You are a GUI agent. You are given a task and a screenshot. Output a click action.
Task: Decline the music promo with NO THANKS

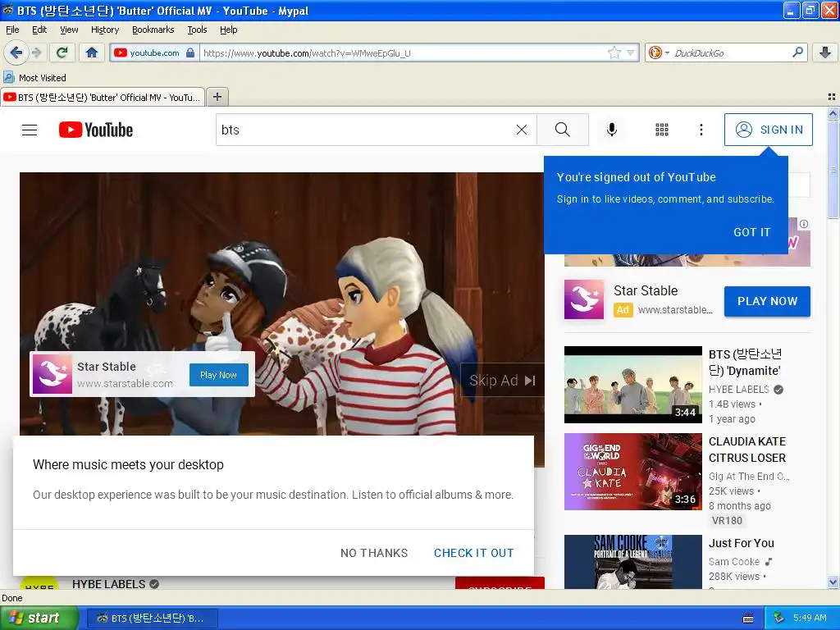coord(374,553)
